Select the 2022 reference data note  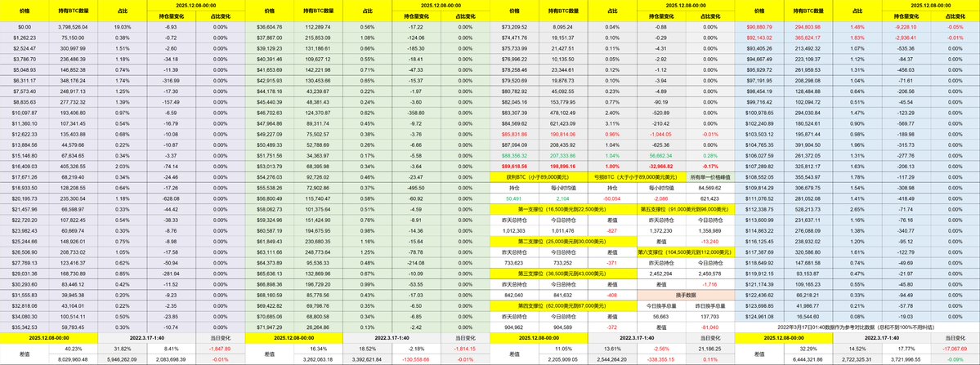(x=857, y=327)
